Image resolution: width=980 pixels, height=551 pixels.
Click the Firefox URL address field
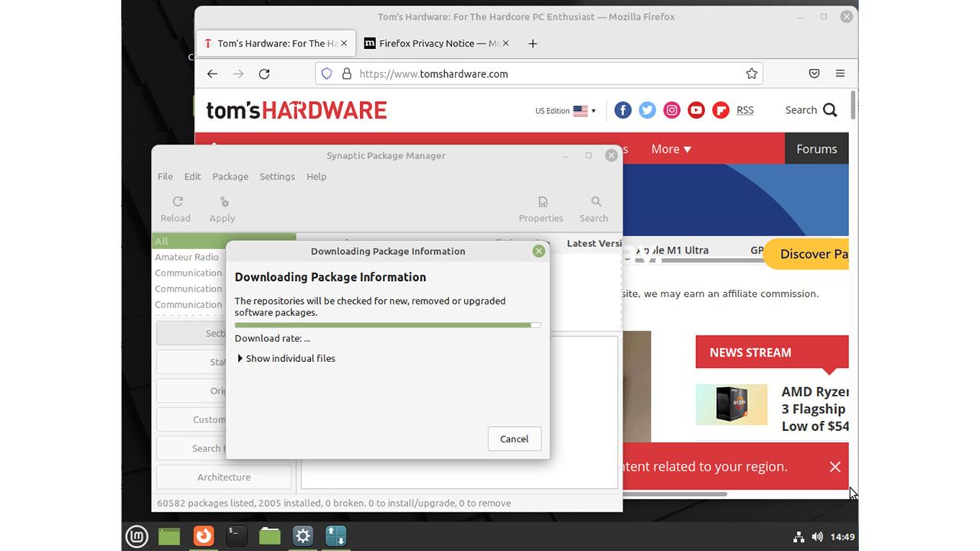(539, 73)
